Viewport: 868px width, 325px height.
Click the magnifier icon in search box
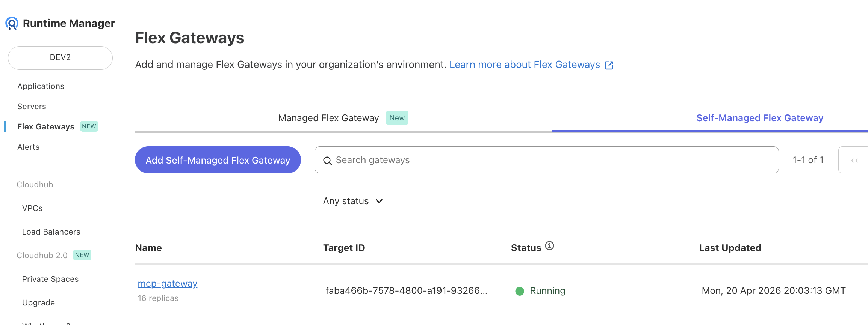pyautogui.click(x=327, y=161)
